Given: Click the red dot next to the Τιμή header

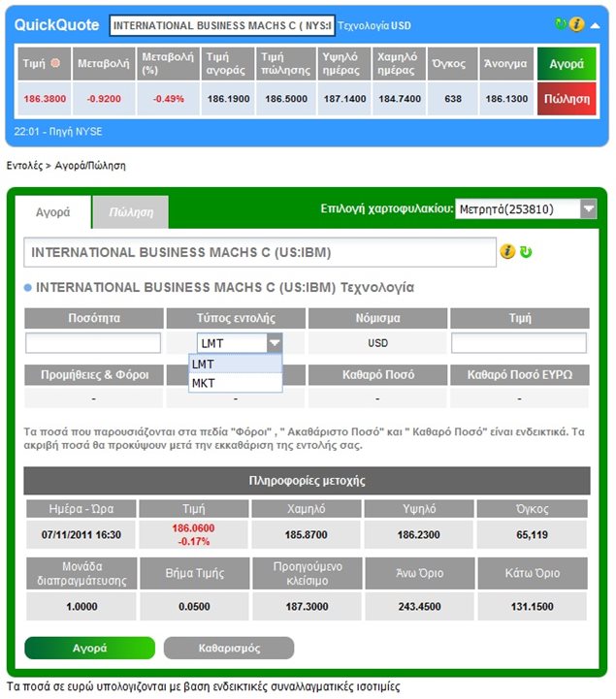Looking at the screenshot, I should click(x=55, y=63).
